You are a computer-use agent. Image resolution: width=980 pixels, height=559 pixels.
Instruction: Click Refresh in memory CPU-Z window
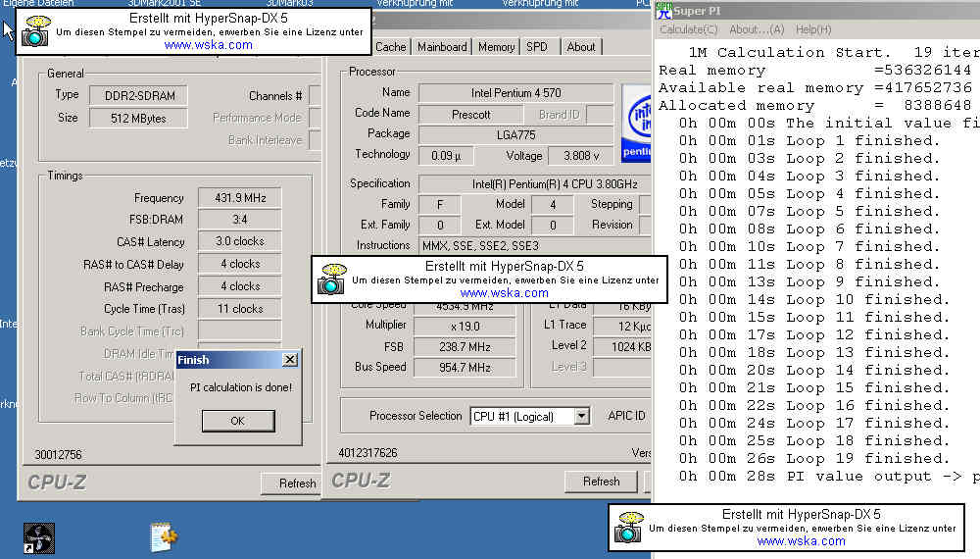point(291,483)
